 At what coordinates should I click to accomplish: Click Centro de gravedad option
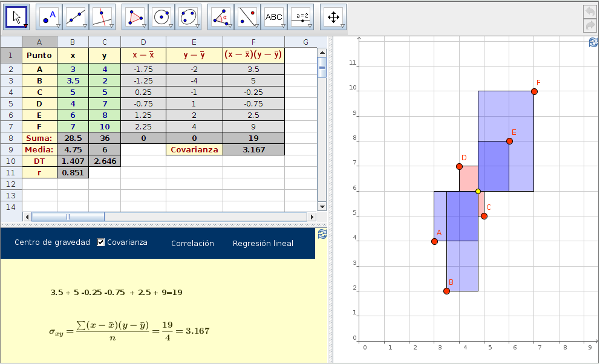(52, 242)
